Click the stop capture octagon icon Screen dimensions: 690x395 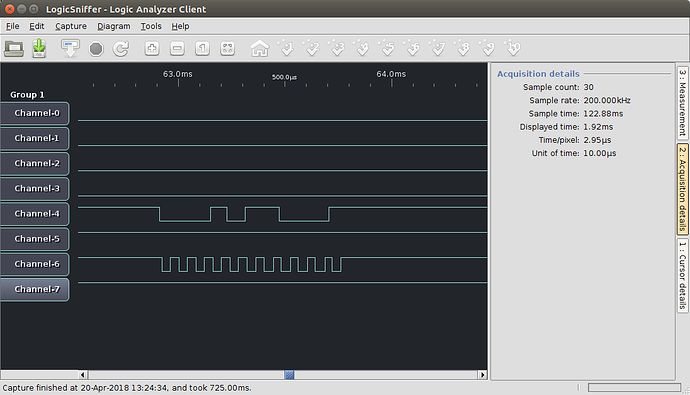(96, 48)
